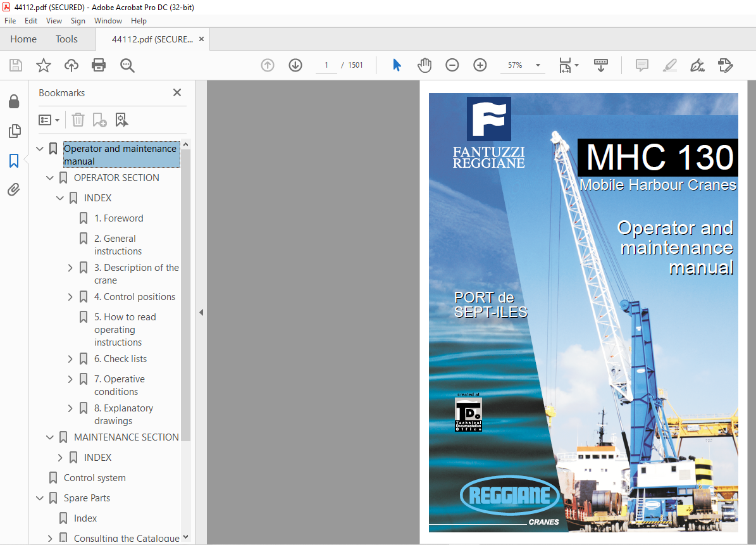The image size is (756, 545).
Task: Jump to 5. How to read operating instructions
Action: click(x=125, y=329)
